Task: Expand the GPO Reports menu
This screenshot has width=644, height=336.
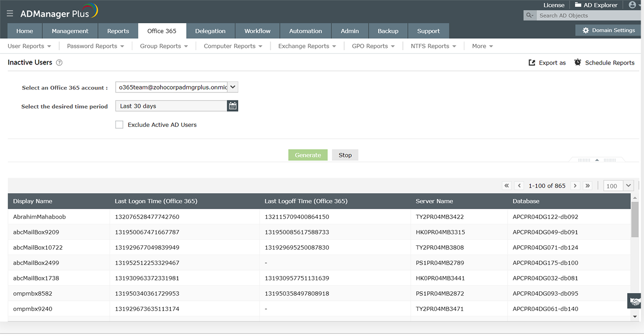Action: tap(373, 46)
